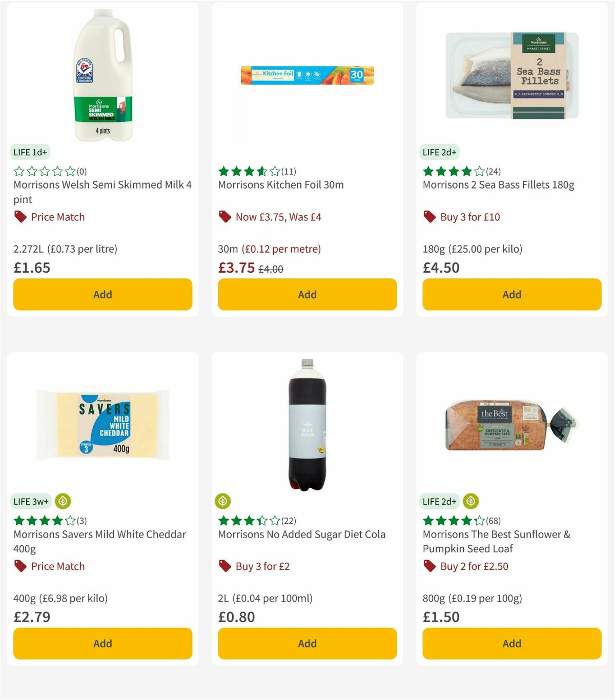Open the Morrisons 2 Sea Bass Fillets product title
The image size is (615, 700).
498,185
